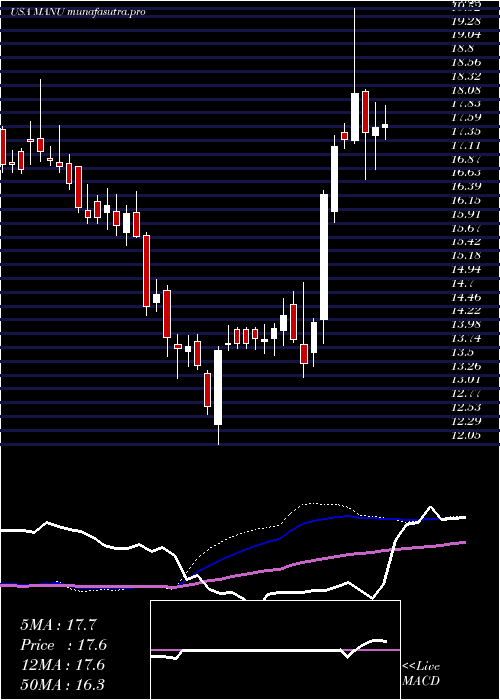Click the 17.11 price axis label

click(x=467, y=145)
